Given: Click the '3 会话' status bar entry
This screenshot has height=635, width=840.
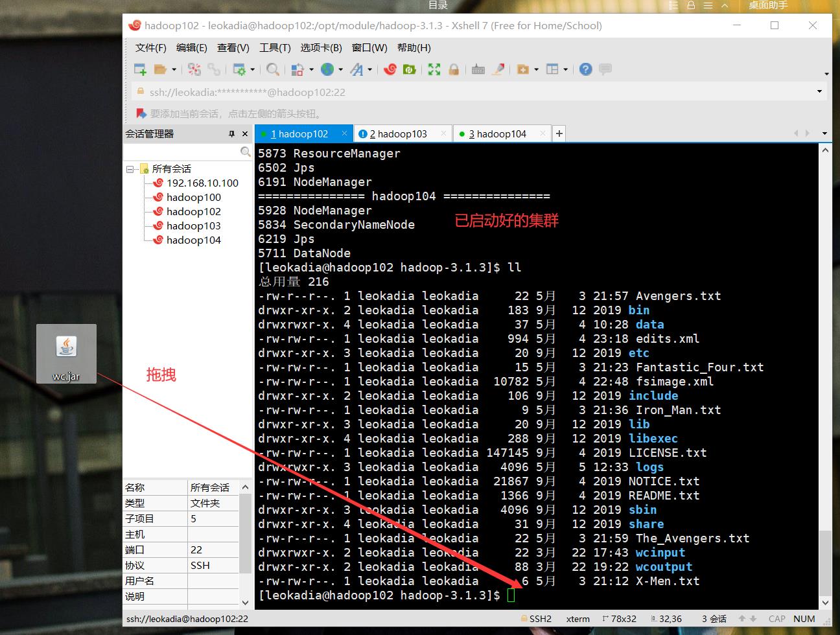Looking at the screenshot, I should tap(714, 619).
